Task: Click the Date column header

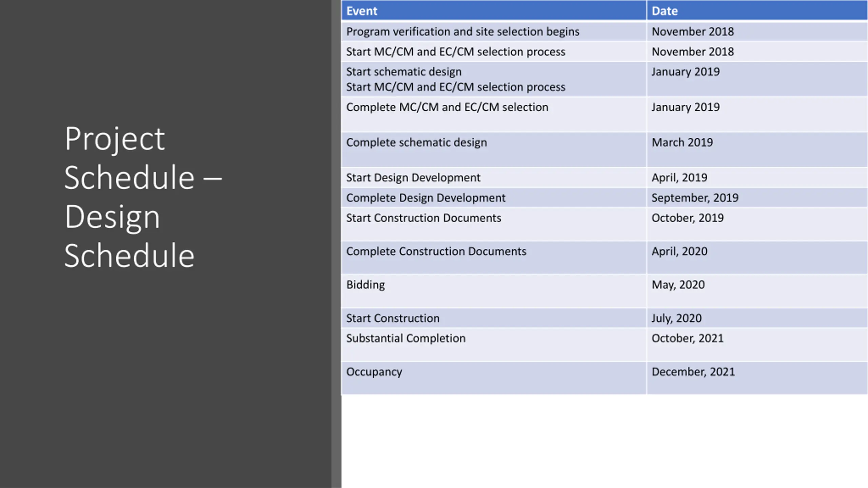Action: (757, 11)
